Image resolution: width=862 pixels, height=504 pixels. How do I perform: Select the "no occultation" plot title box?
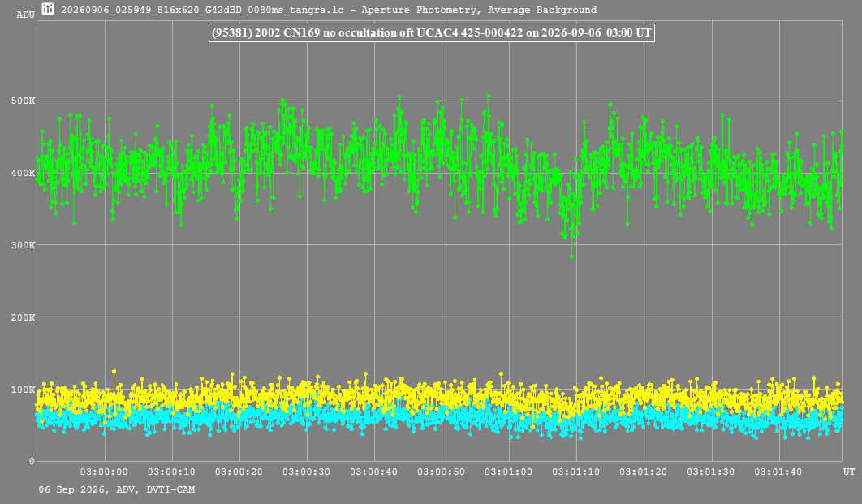(432, 33)
